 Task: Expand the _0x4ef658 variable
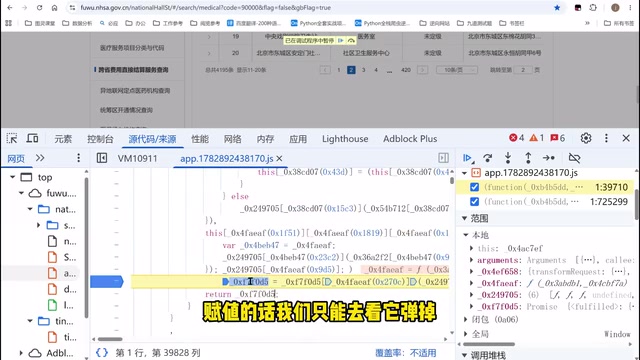[471, 271]
